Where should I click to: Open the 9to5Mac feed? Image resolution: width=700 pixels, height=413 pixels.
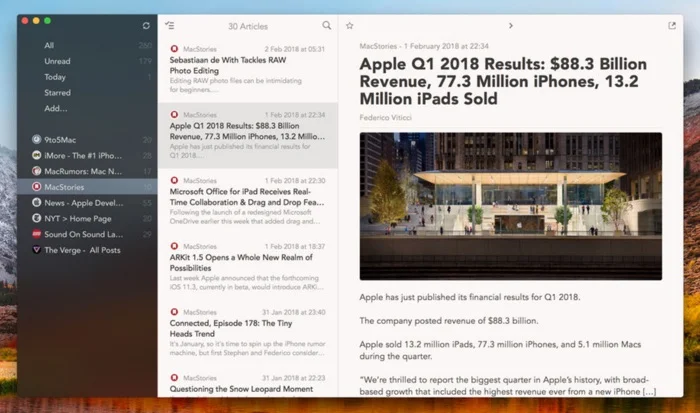tap(87, 140)
